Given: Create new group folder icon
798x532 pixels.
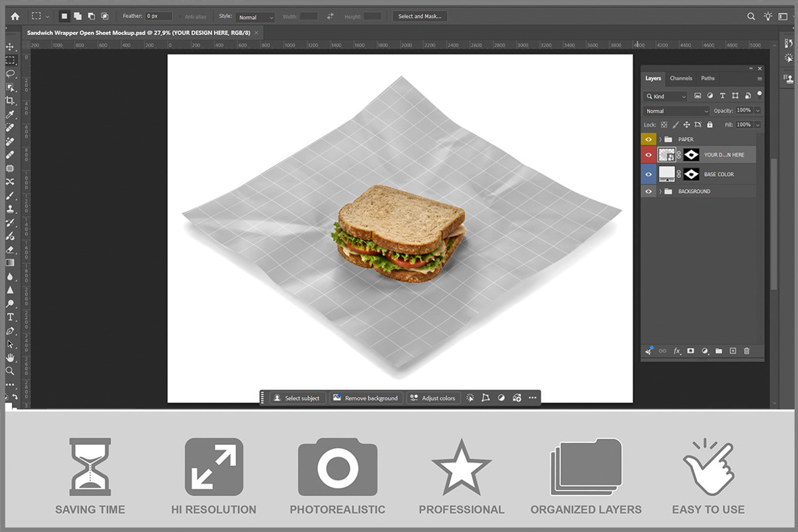Looking at the screenshot, I should 719,351.
